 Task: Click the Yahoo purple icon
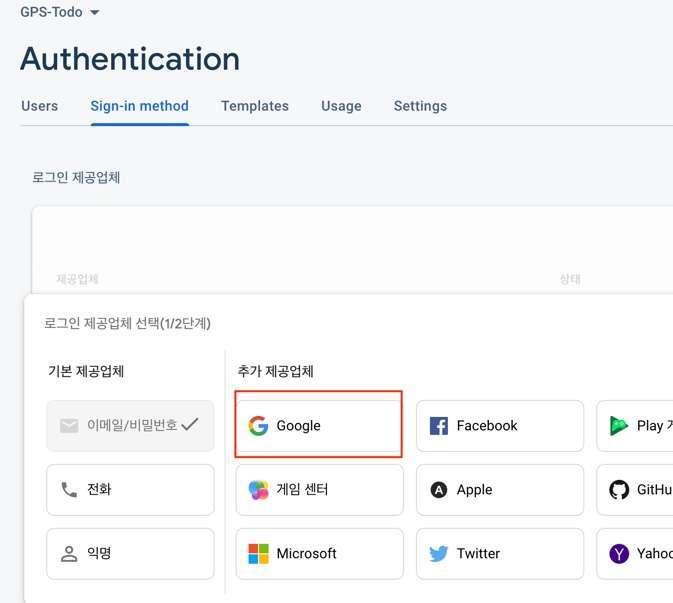[x=619, y=554]
